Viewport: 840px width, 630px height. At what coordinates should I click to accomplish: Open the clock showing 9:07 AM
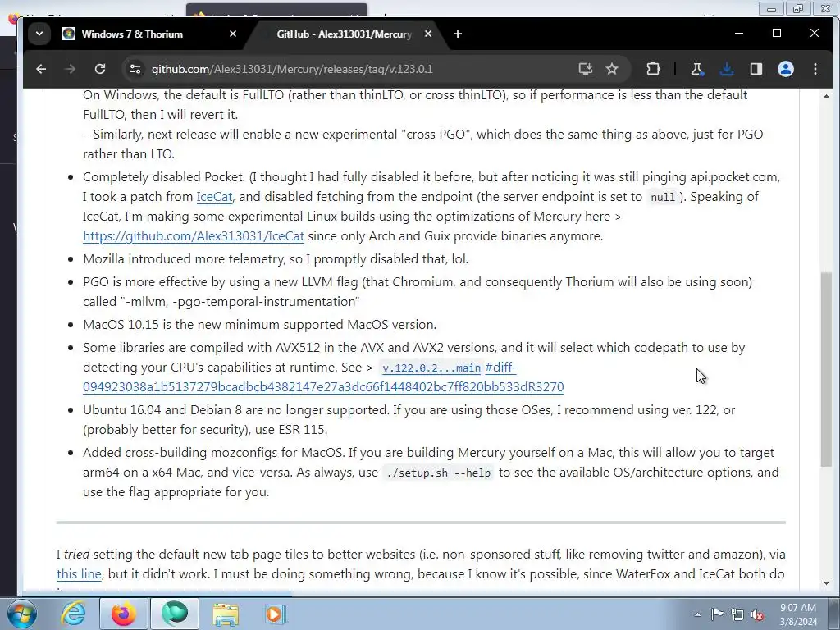click(x=798, y=614)
